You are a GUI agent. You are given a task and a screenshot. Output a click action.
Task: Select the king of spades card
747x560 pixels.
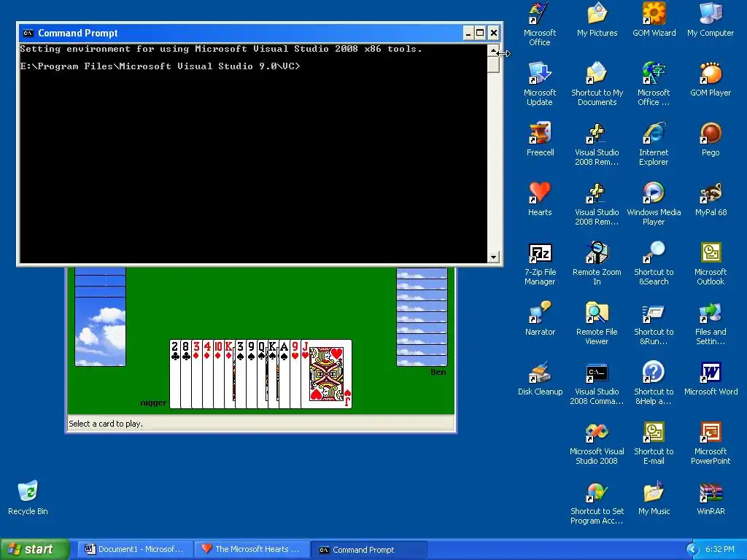click(273, 374)
